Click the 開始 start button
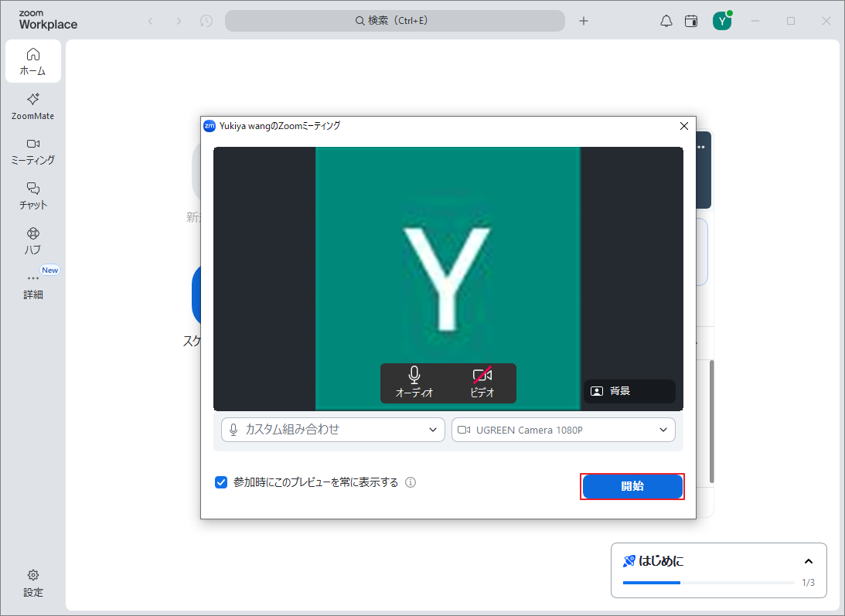The width and height of the screenshot is (845, 616). coord(632,486)
